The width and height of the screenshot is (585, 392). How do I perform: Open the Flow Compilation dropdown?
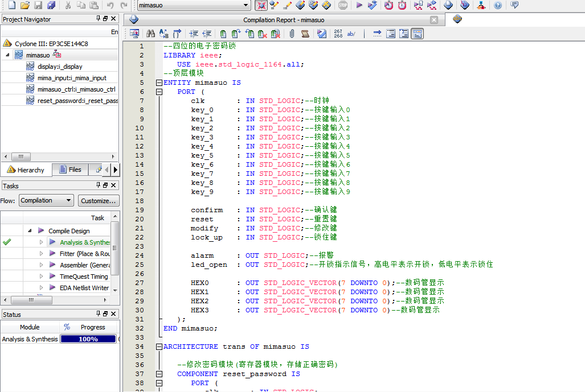[x=68, y=200]
